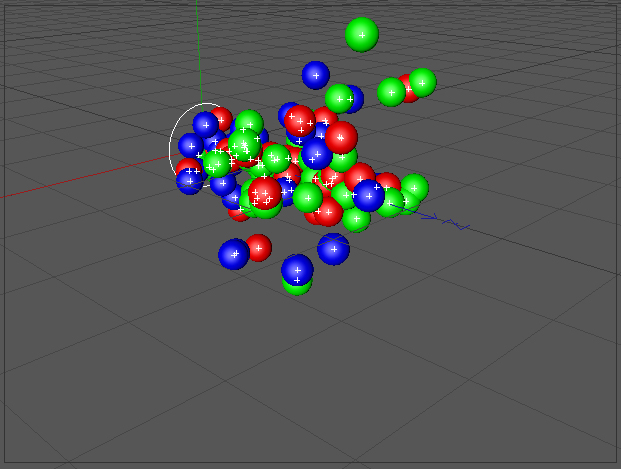Pick the detached red sphere touching a blue sphere below the cluster
The height and width of the screenshot is (469, 621).
click(x=260, y=248)
